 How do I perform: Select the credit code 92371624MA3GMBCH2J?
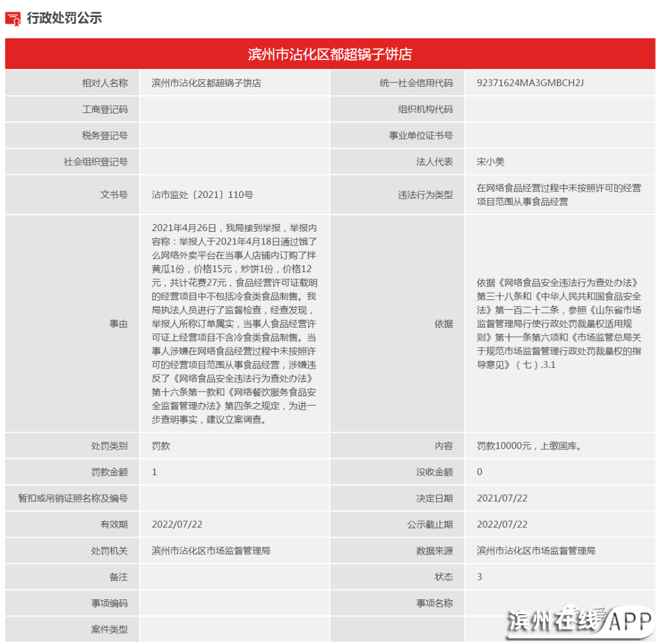(x=530, y=82)
